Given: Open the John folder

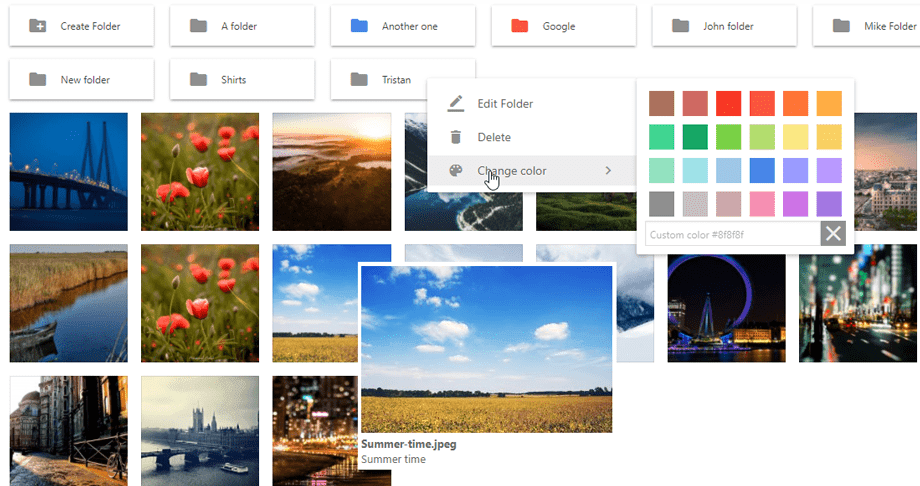Looking at the screenshot, I should [727, 26].
